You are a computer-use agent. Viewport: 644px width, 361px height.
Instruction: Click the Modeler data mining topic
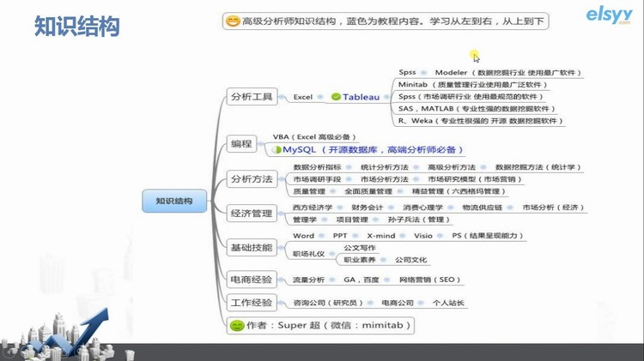(x=507, y=73)
